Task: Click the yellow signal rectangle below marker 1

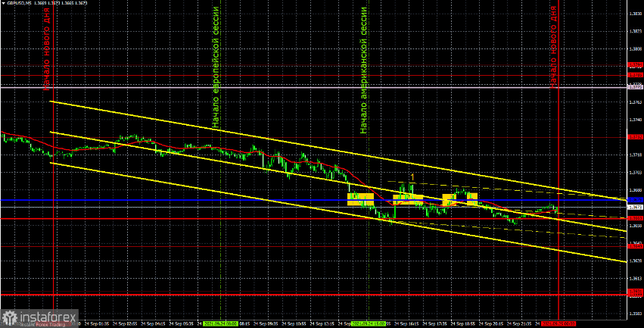Action: tap(408, 200)
